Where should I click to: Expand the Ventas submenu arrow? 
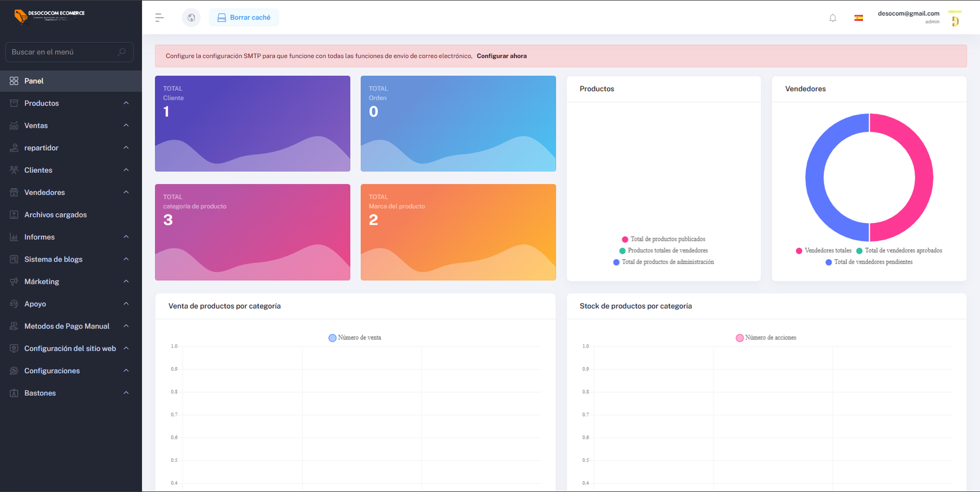(x=126, y=126)
